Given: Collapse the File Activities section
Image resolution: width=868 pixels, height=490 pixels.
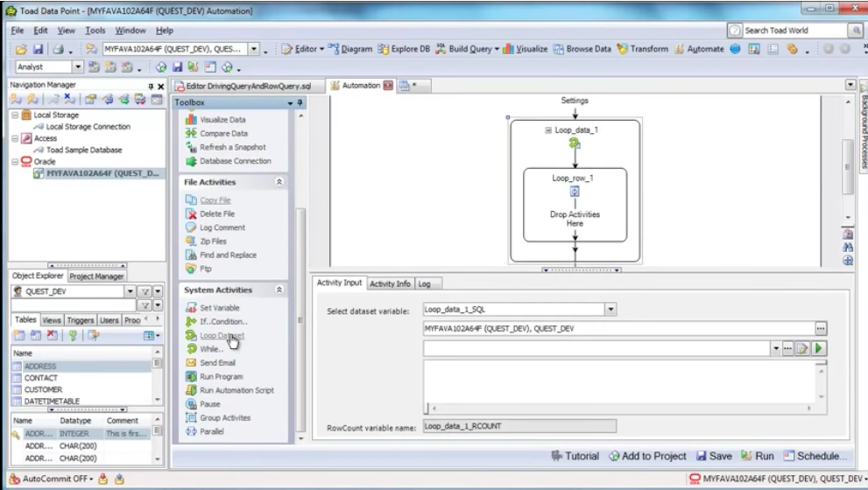Looking at the screenshot, I should click(279, 182).
